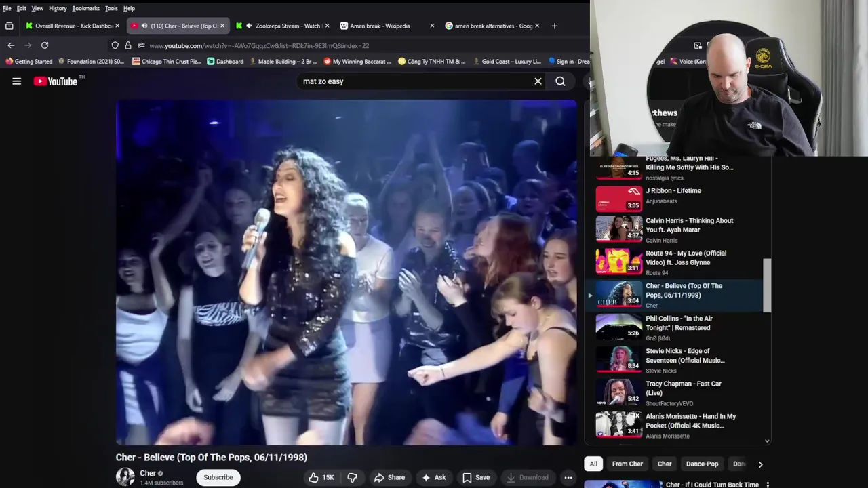868x488 pixels.
Task: Go back with the browser back arrow
Action: tap(11, 45)
